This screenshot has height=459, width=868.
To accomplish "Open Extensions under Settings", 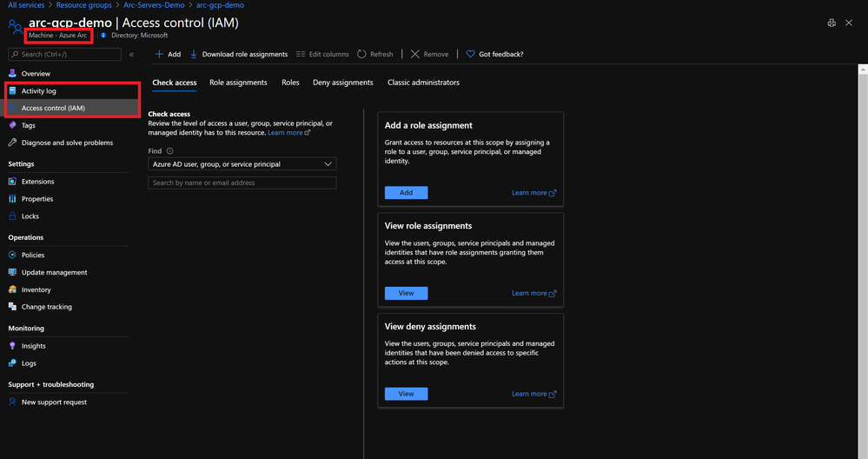I will point(37,182).
